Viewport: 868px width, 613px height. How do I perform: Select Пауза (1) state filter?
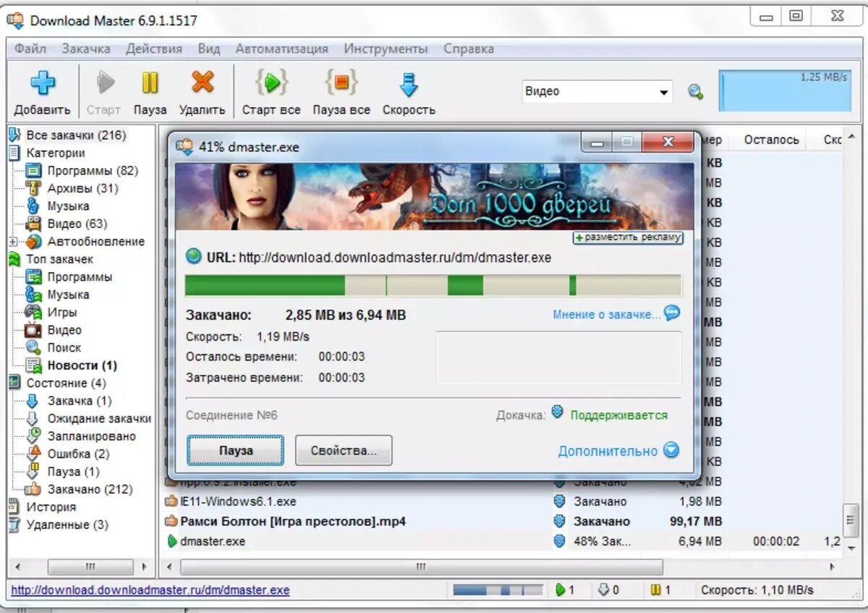point(73,472)
